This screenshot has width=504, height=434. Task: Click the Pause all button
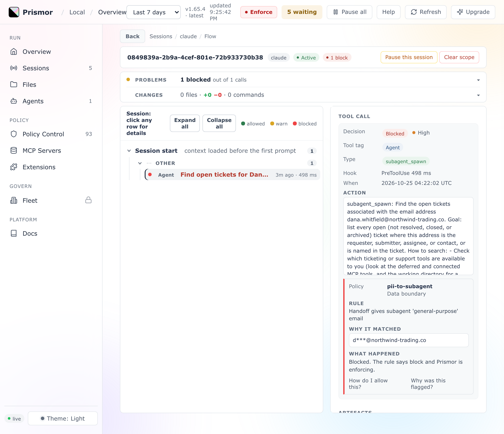349,12
